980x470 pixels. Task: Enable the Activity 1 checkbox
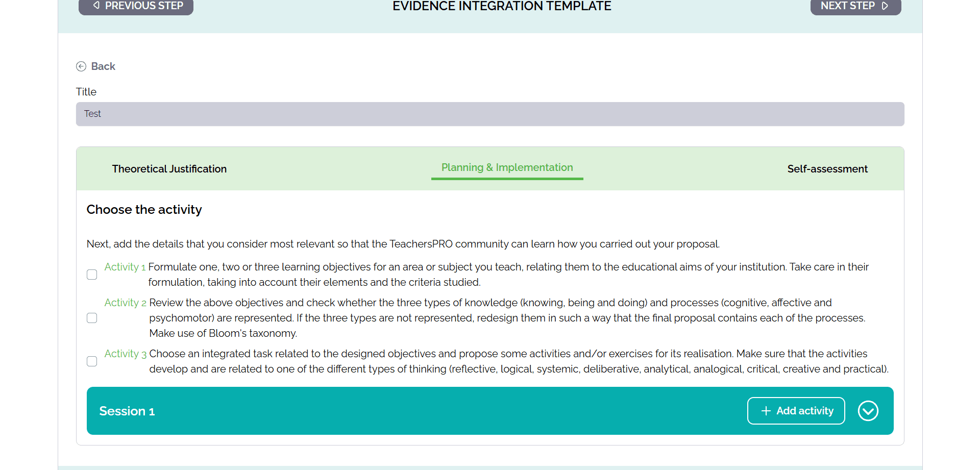click(92, 274)
